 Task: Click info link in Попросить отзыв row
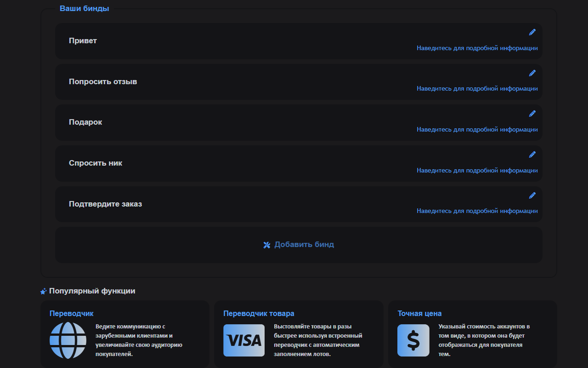[x=477, y=89]
